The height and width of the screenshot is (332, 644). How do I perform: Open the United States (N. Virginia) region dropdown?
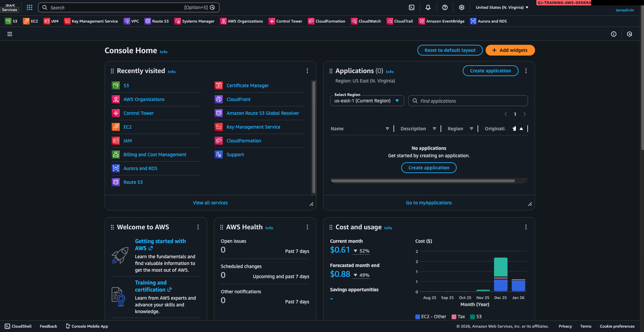[x=501, y=7]
